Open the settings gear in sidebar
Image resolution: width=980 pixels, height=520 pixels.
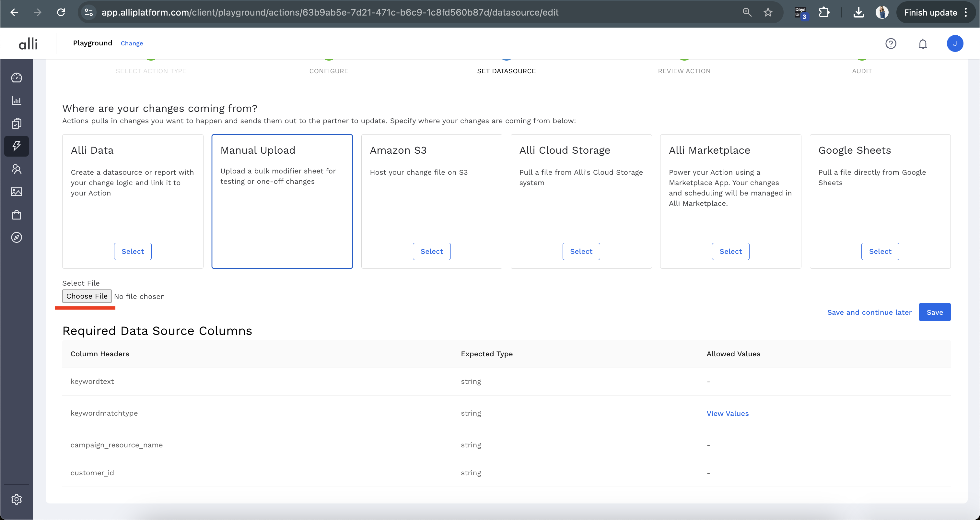(x=16, y=499)
